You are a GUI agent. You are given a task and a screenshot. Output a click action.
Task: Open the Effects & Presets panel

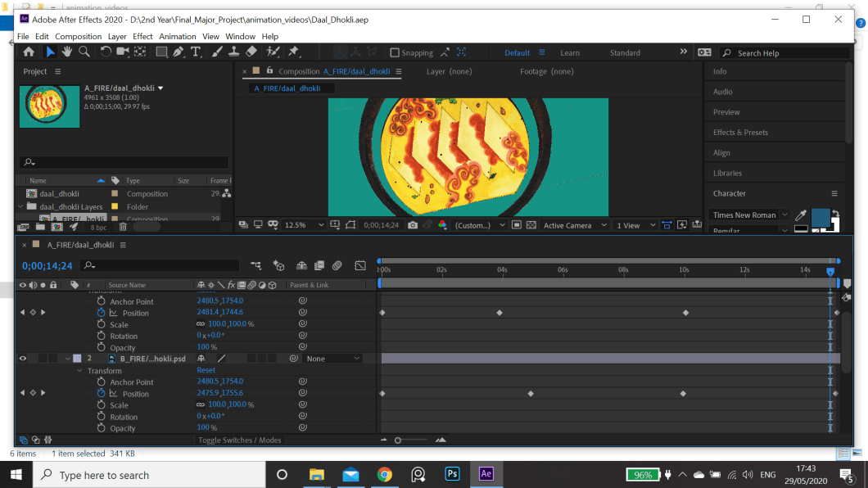click(x=740, y=133)
